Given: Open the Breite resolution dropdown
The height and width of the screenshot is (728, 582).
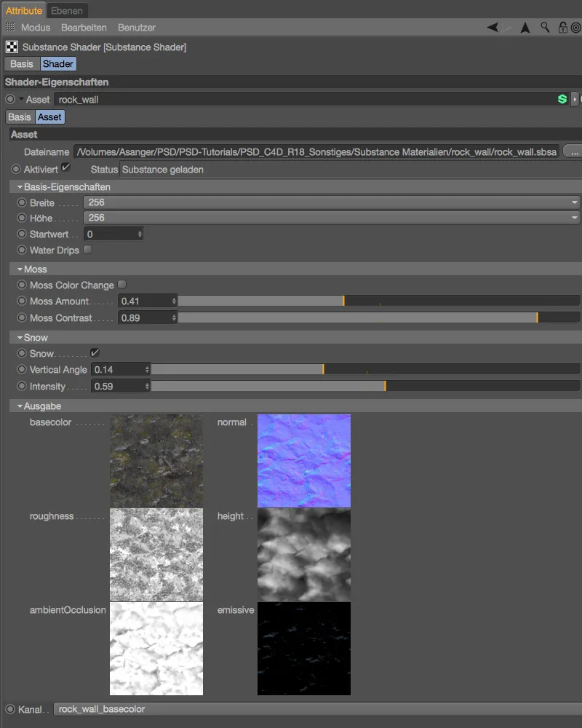Looking at the screenshot, I should point(332,202).
